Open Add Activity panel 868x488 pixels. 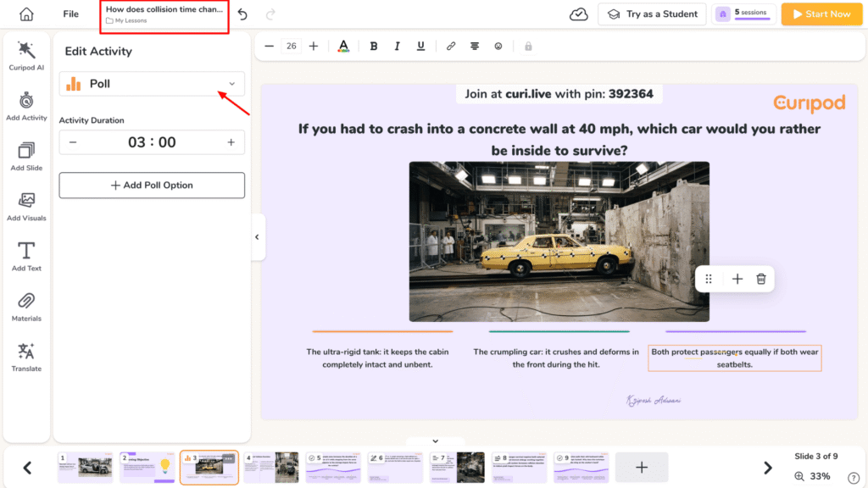click(26, 106)
